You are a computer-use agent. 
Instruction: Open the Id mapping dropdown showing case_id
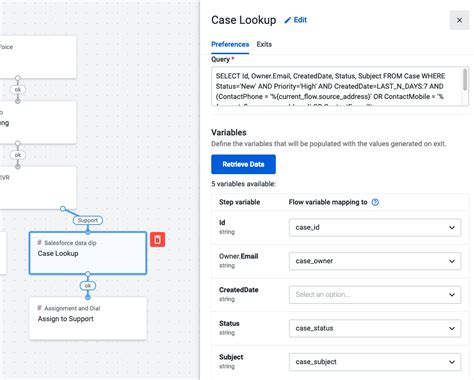pyautogui.click(x=375, y=228)
